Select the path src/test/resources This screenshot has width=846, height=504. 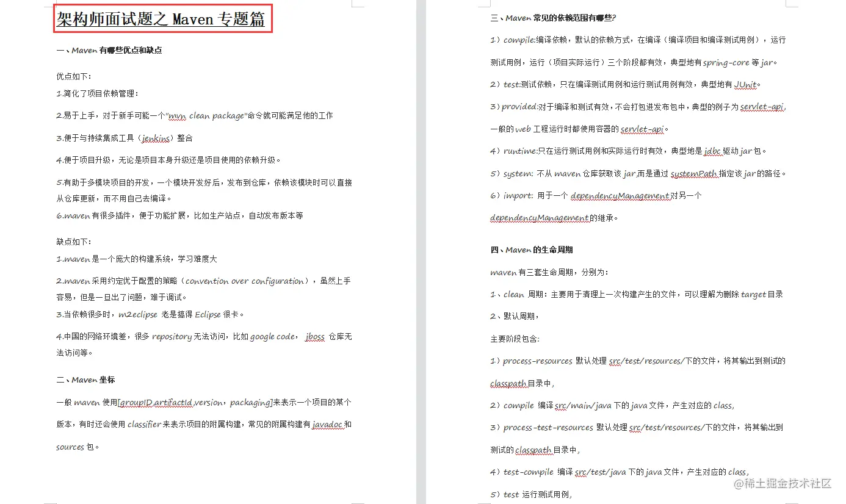click(646, 360)
